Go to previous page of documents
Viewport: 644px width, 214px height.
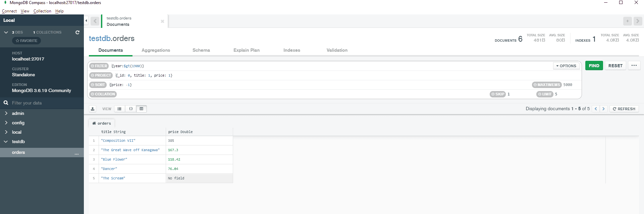596,109
